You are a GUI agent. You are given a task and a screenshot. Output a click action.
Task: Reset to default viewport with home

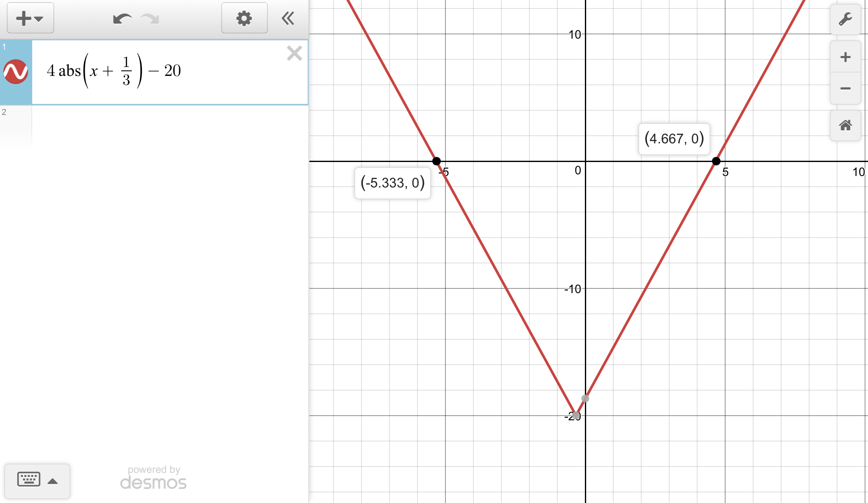coord(845,125)
